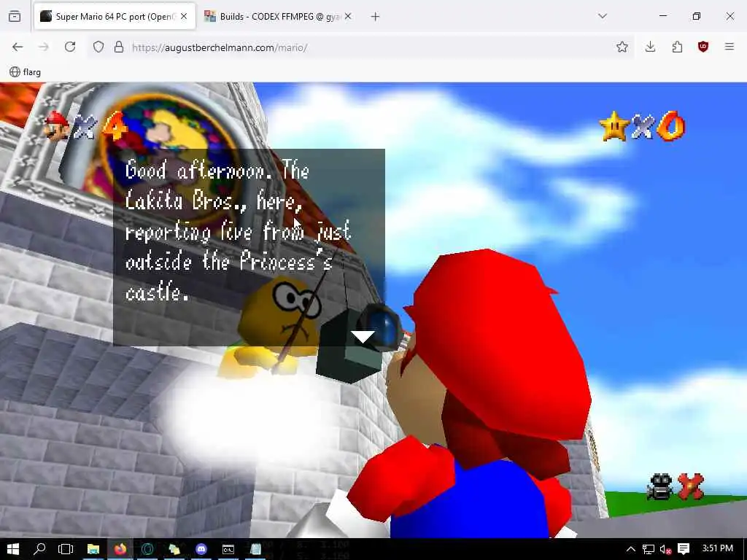Close the Super Mario 64 tab
Image resolution: width=747 pixels, height=560 pixels.
pyautogui.click(x=184, y=17)
